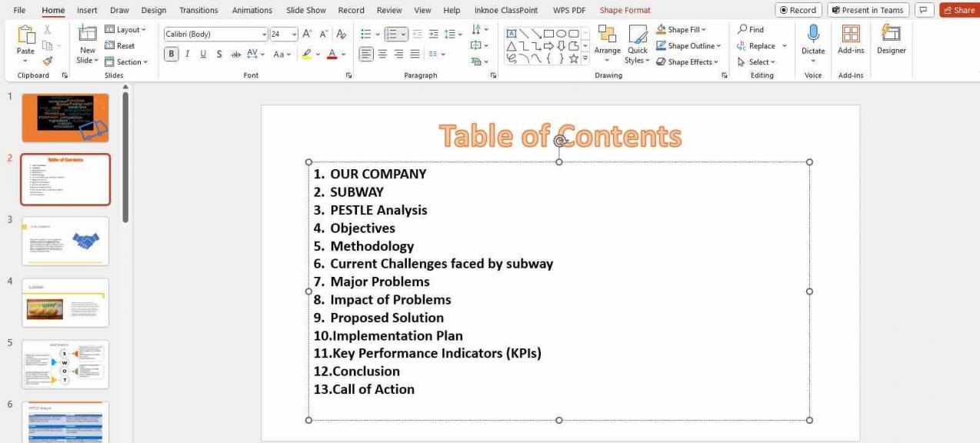Image resolution: width=980 pixels, height=443 pixels.
Task: Click the Present in Teams button
Action: [x=868, y=10]
